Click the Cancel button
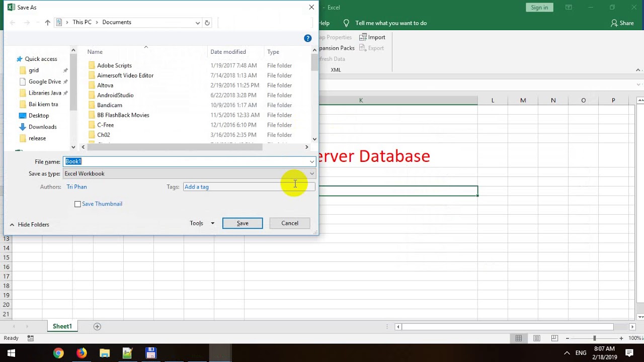 click(x=290, y=223)
